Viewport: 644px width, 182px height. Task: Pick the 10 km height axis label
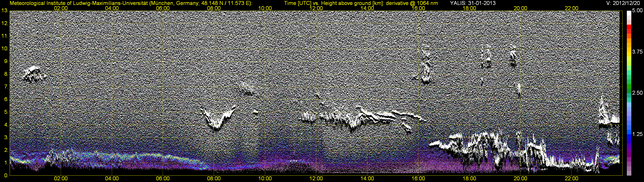[x=5, y=49]
